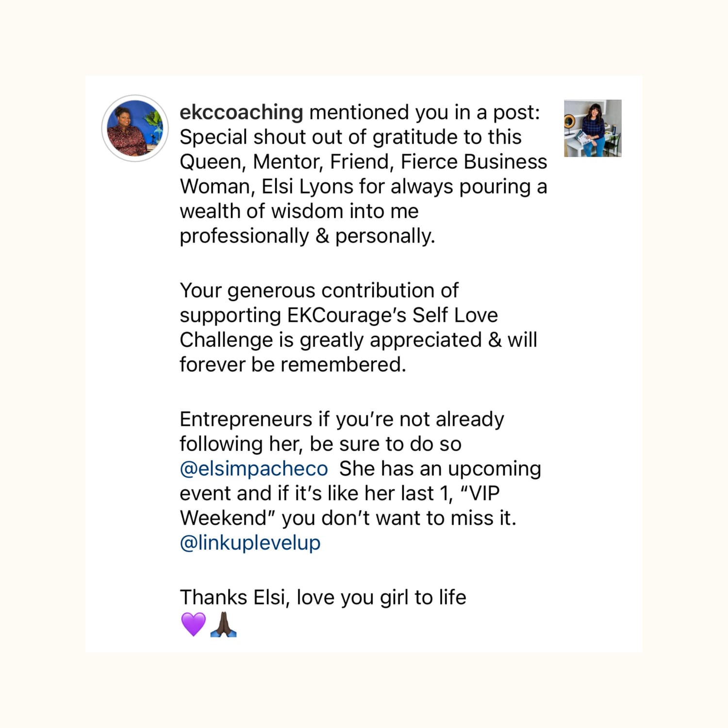Click the "forever be remembered." line
Viewport: 728px width, 728px height.
click(293, 364)
